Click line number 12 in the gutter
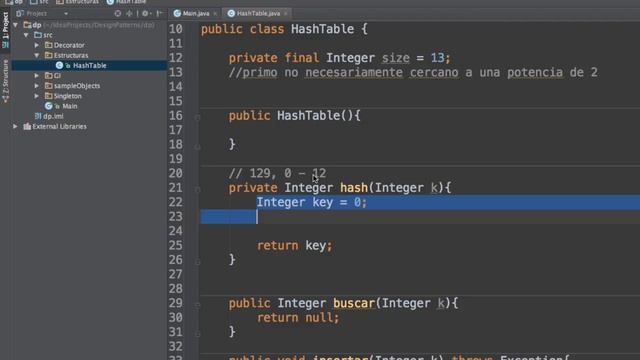 [176, 58]
